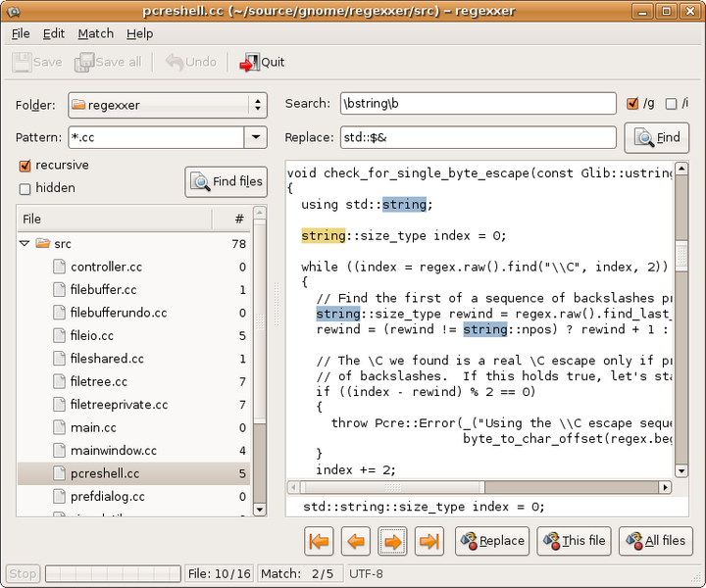Click into the Replace input field

coord(479,137)
